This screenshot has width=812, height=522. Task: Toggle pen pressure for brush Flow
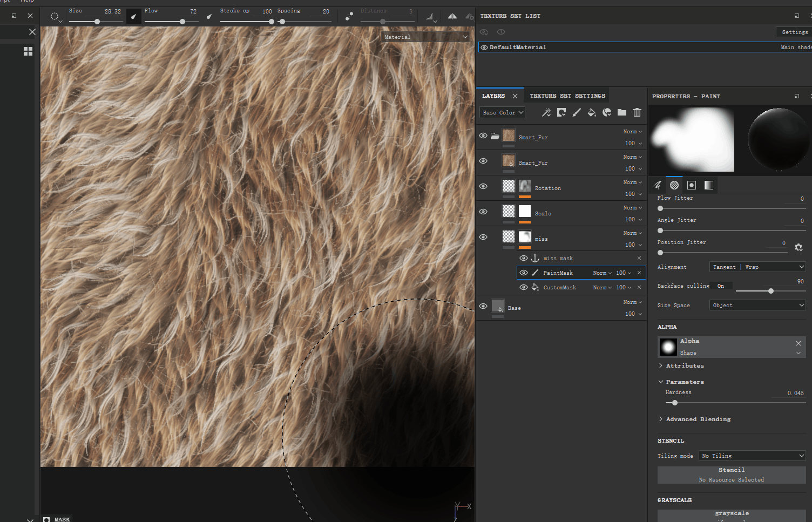coord(209,16)
